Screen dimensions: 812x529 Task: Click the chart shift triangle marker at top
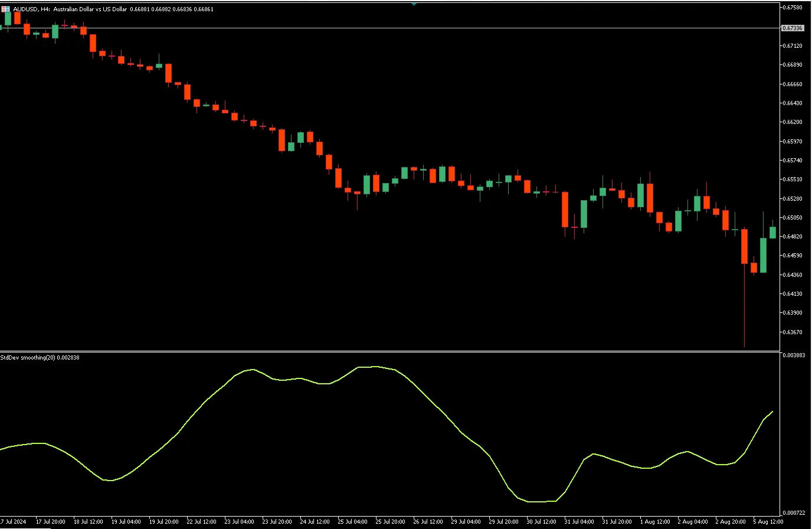point(414,4)
